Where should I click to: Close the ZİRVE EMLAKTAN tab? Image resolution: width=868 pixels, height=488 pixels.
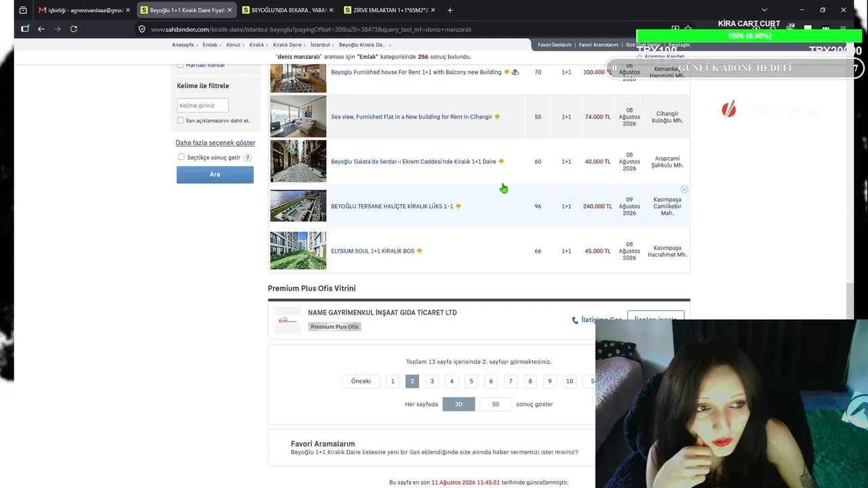point(433,10)
